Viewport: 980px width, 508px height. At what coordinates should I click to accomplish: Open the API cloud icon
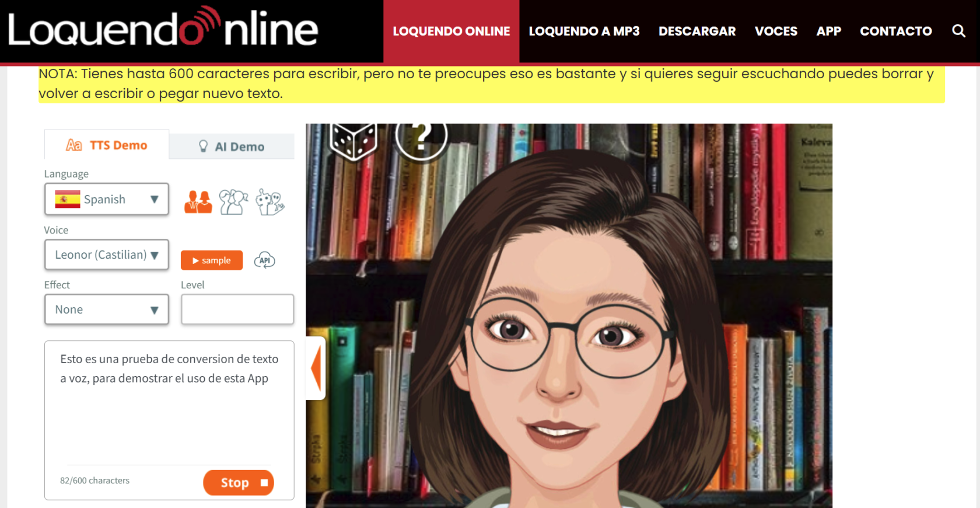[265, 260]
